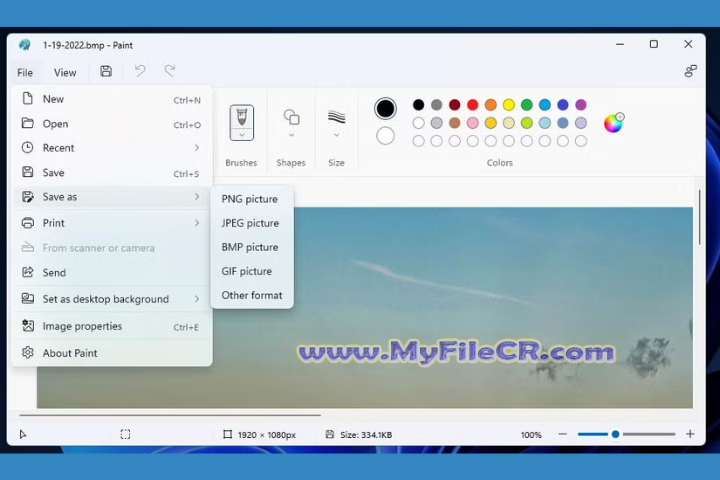Save as BMP picture

[x=252, y=247]
